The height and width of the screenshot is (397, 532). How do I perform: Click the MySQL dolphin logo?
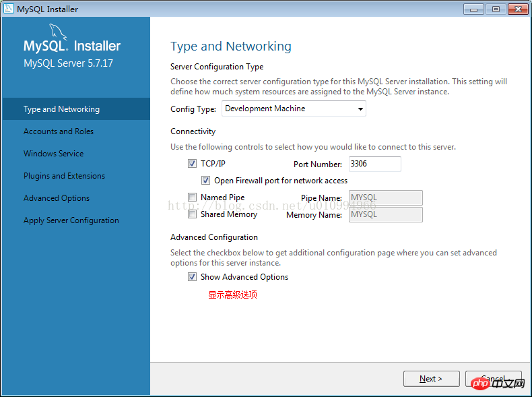pos(58,32)
